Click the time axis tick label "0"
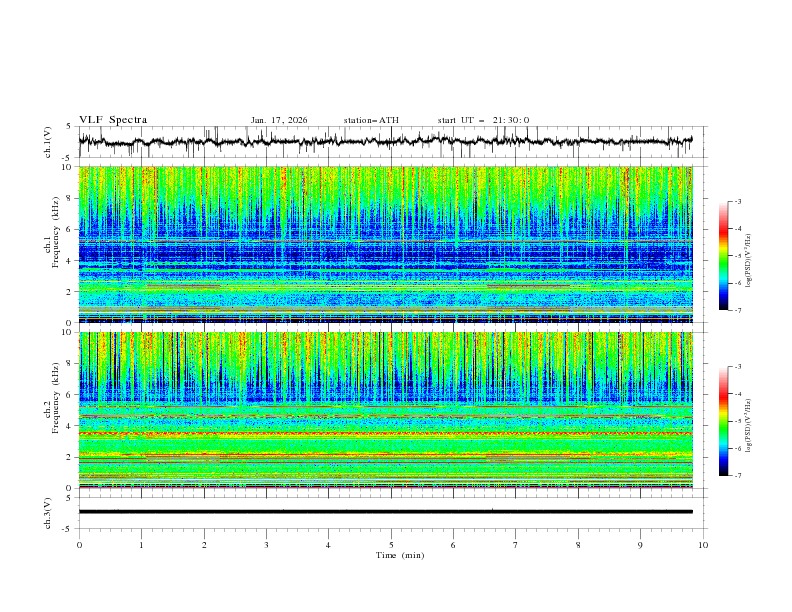 79,545
